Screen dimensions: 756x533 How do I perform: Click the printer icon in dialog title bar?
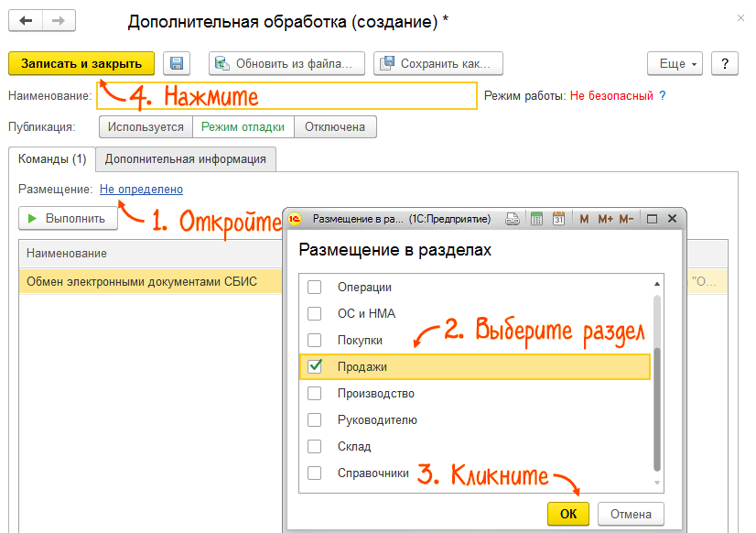click(513, 219)
